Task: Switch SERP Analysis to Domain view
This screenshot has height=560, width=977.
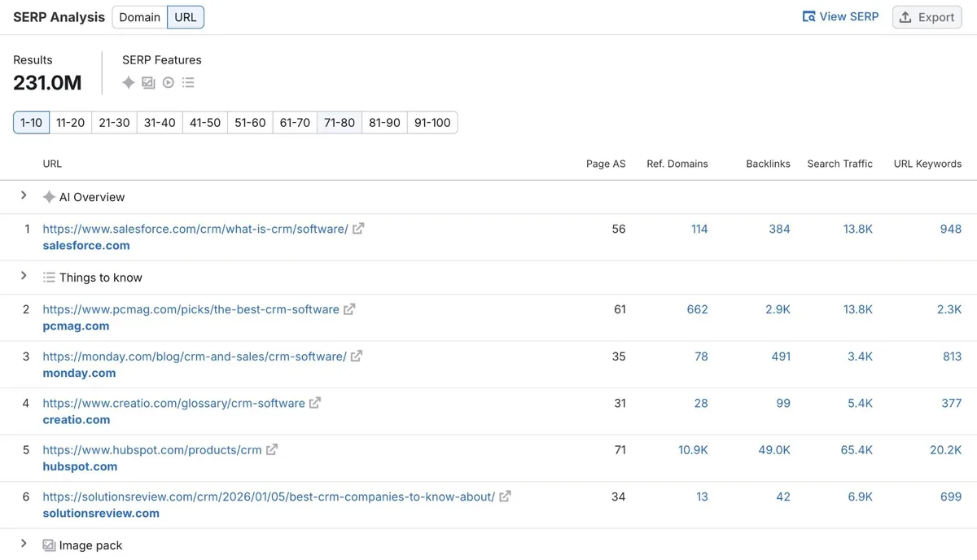Action: tap(140, 17)
